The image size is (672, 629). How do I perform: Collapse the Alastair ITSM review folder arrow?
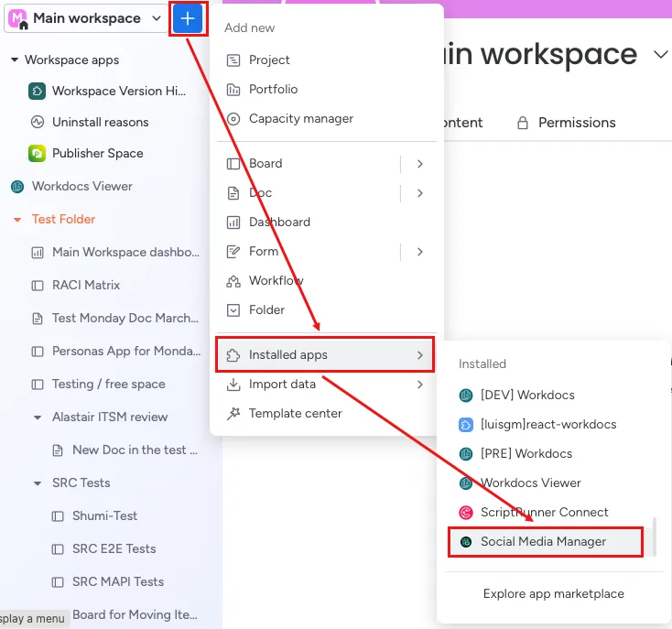pyautogui.click(x=38, y=418)
